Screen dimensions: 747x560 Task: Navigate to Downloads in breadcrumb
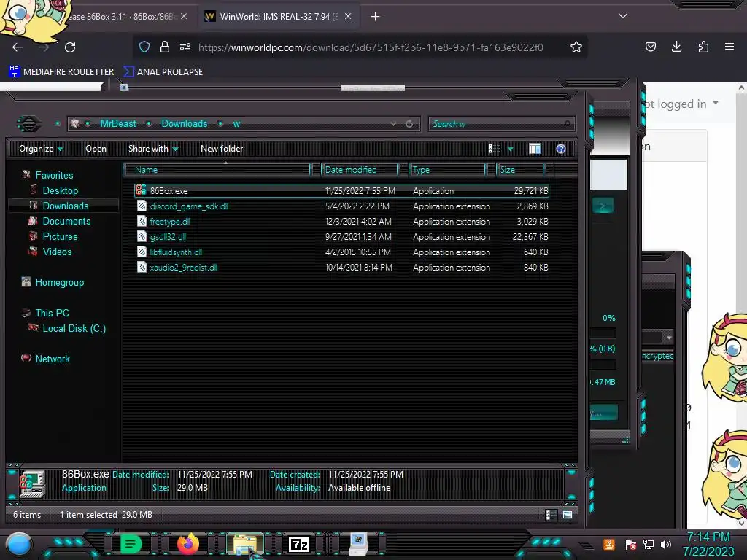pos(185,124)
